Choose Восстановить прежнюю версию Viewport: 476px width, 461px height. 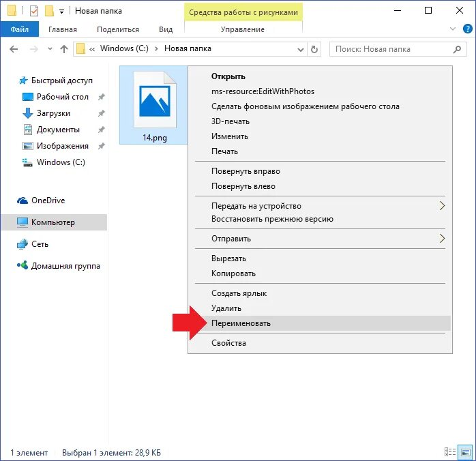click(x=319, y=219)
